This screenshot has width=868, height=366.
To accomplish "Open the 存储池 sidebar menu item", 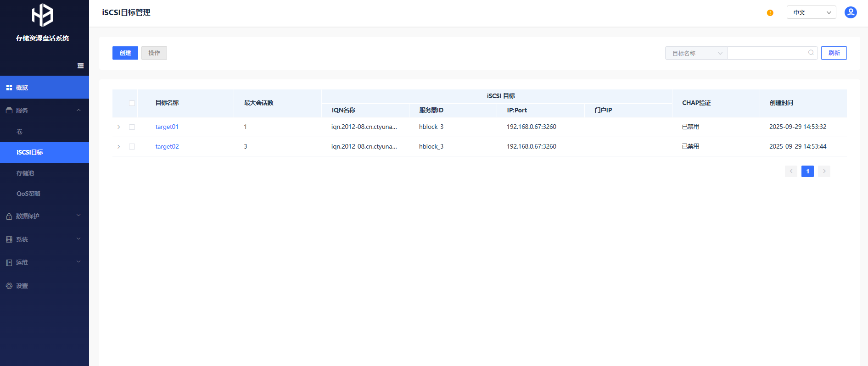I will (x=25, y=173).
